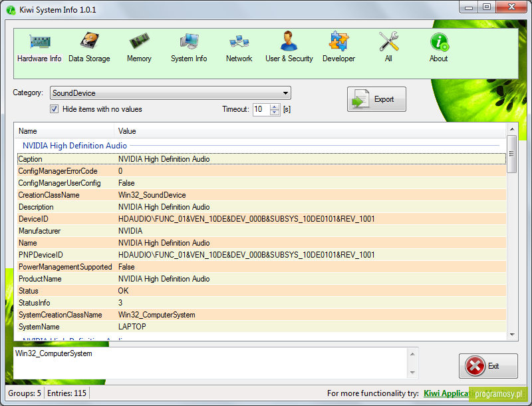Open the Kiwi Application link
Viewport: 532px width, 406px height.
(x=446, y=393)
